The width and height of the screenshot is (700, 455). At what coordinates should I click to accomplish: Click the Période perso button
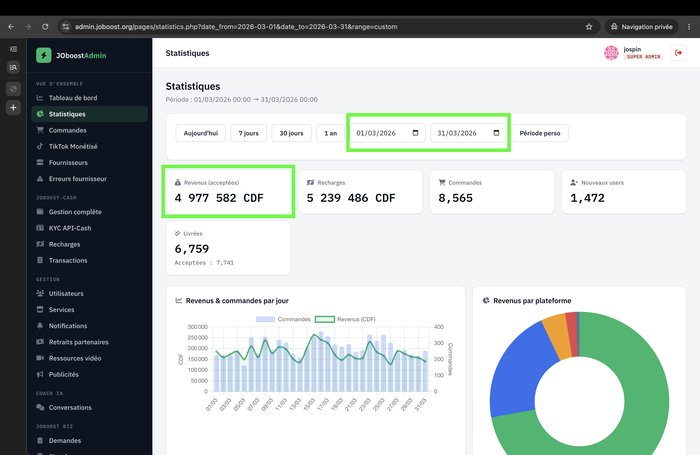[540, 133]
